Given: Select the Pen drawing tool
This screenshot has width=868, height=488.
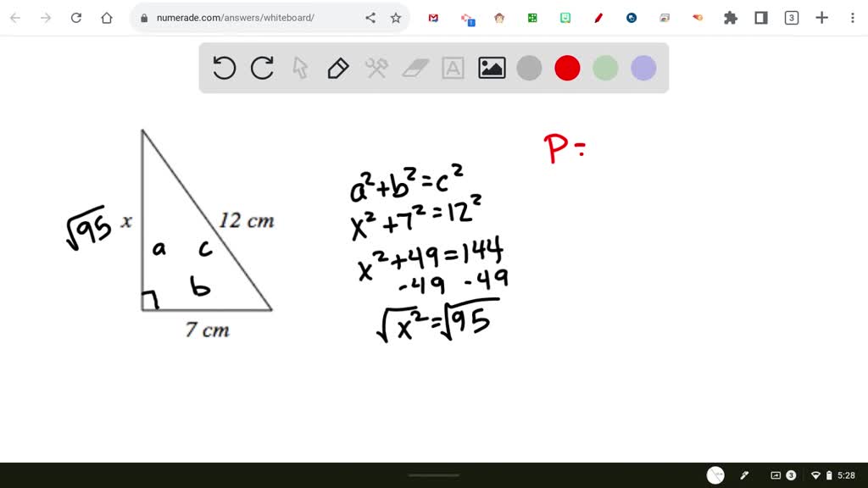Looking at the screenshot, I should point(338,68).
